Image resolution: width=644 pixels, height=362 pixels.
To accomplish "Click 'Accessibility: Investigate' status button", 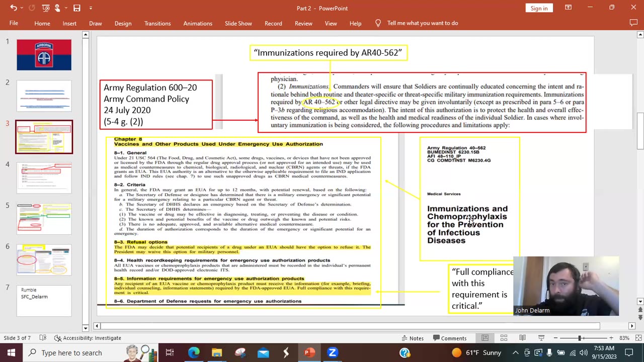I will click(88, 338).
